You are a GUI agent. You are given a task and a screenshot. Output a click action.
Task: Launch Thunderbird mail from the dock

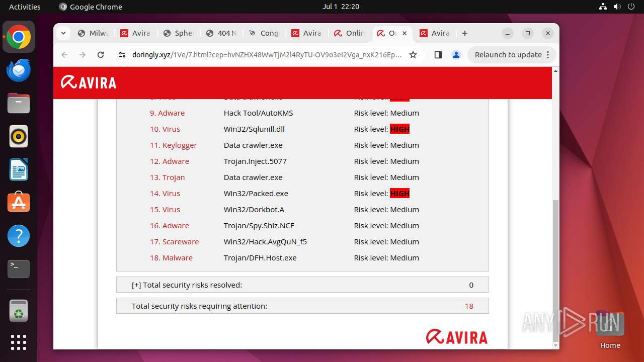[x=19, y=70]
